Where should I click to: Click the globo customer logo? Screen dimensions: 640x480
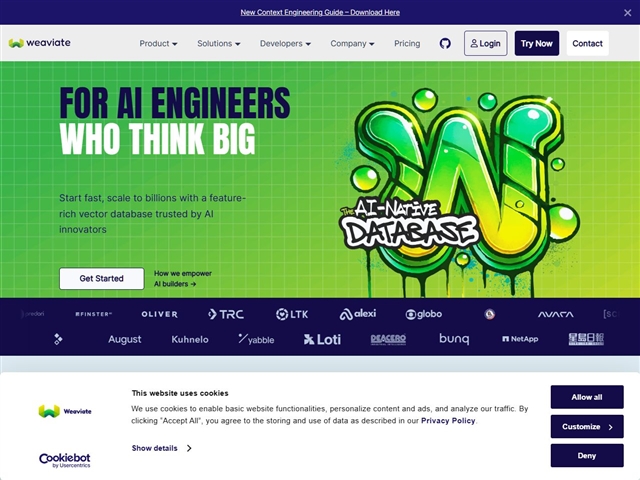pos(423,314)
